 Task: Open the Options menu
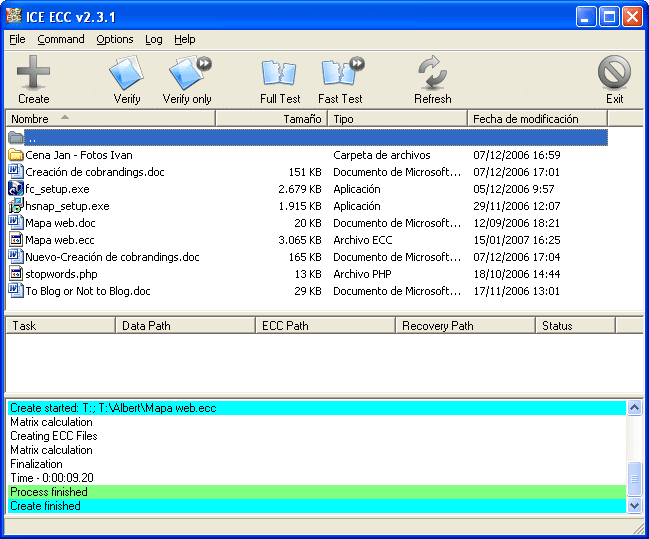[115, 39]
